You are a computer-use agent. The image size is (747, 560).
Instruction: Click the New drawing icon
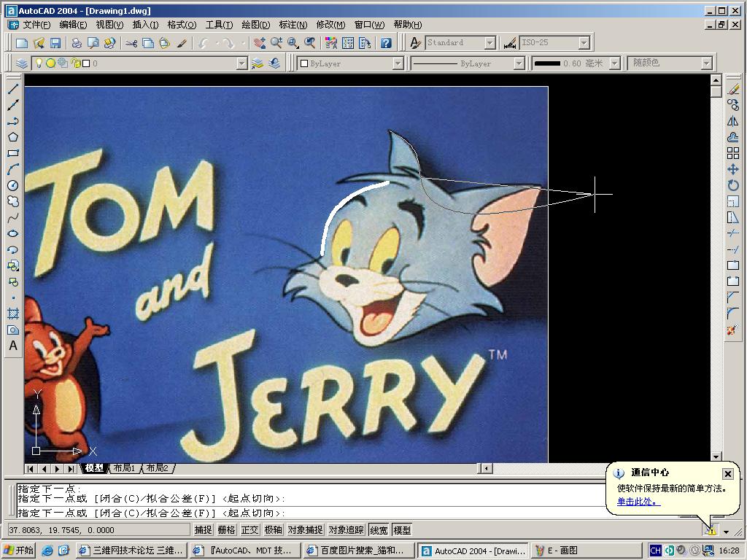22,43
